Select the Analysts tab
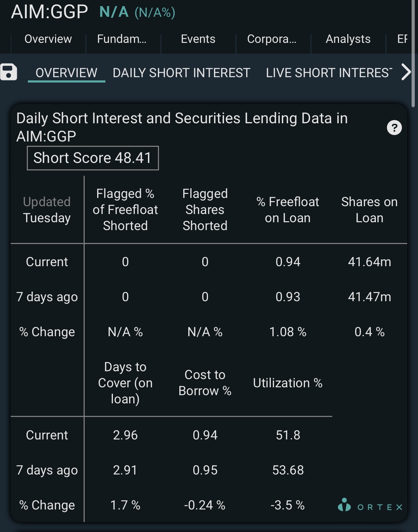This screenshot has width=418, height=532. pyautogui.click(x=348, y=39)
